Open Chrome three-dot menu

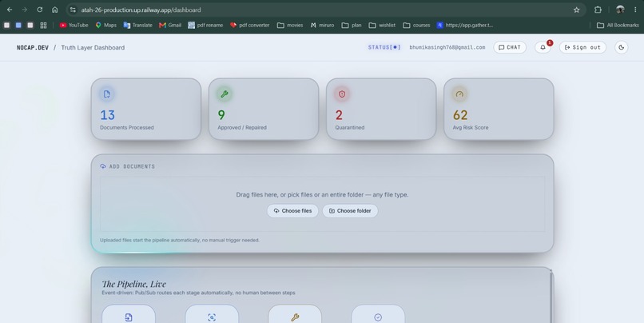pos(635,10)
